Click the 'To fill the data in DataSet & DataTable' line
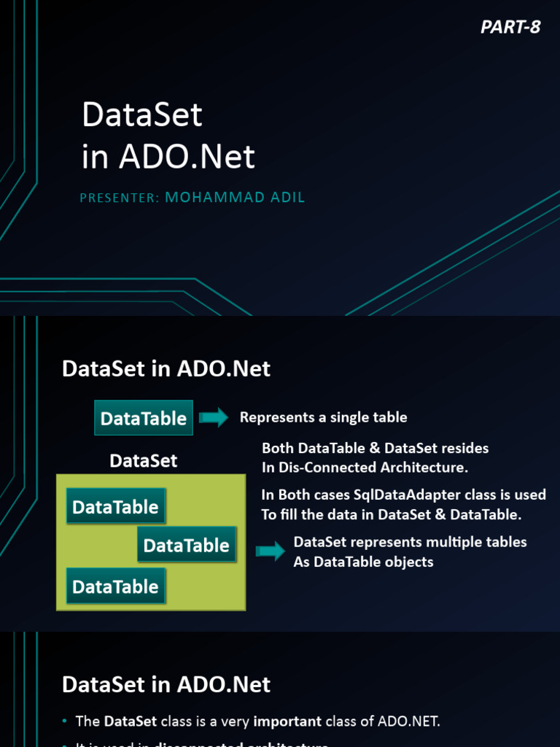 [391, 514]
